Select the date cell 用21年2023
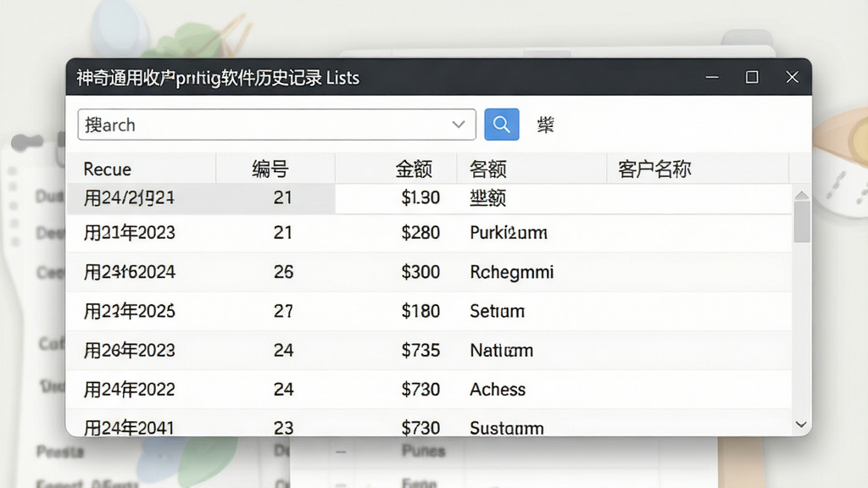This screenshot has width=868, height=488. [130, 232]
